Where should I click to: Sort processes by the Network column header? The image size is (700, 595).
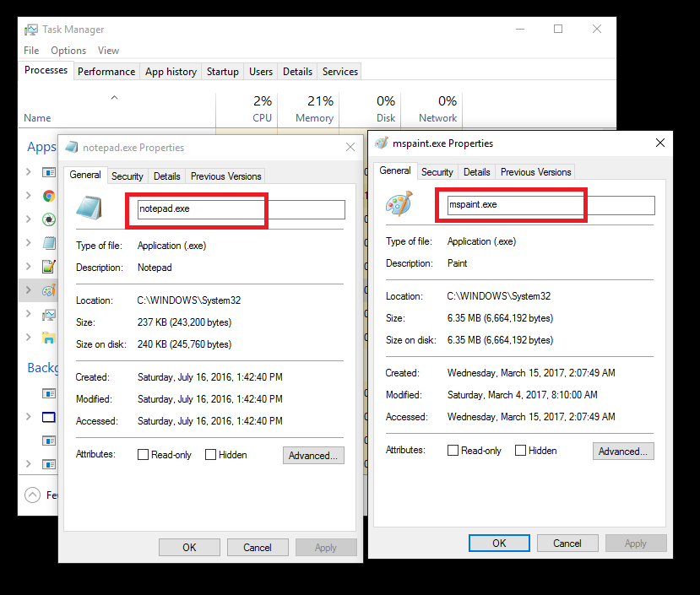(x=431, y=110)
